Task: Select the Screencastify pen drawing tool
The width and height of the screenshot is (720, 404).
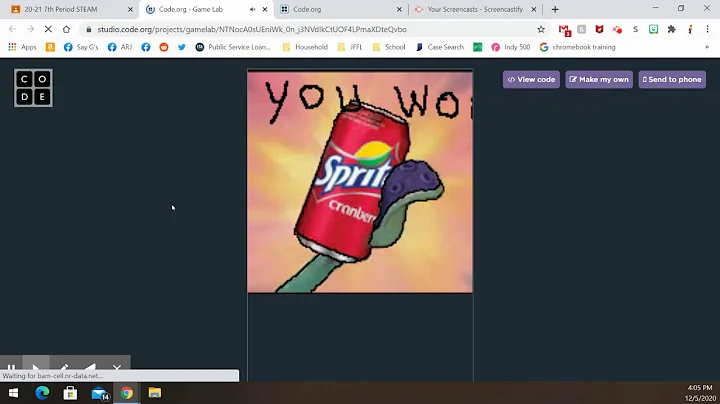Action: (64, 367)
